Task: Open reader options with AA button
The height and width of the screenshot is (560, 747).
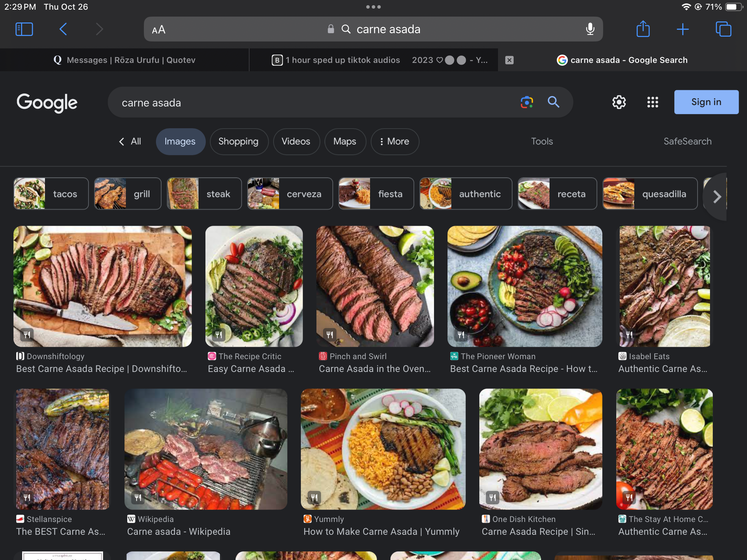Action: tap(159, 30)
